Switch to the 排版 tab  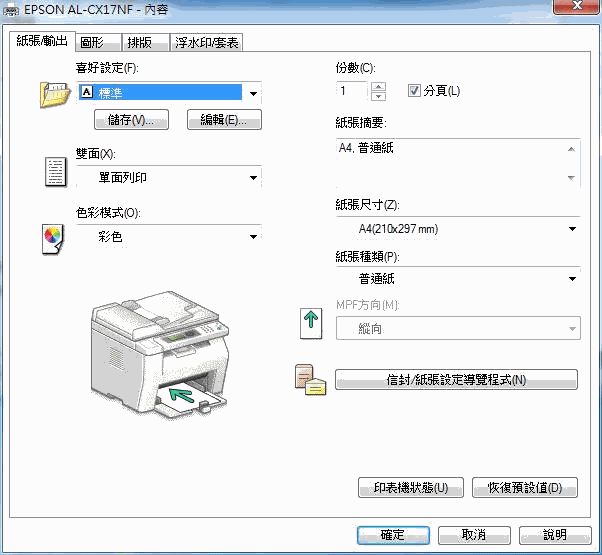tap(145, 42)
